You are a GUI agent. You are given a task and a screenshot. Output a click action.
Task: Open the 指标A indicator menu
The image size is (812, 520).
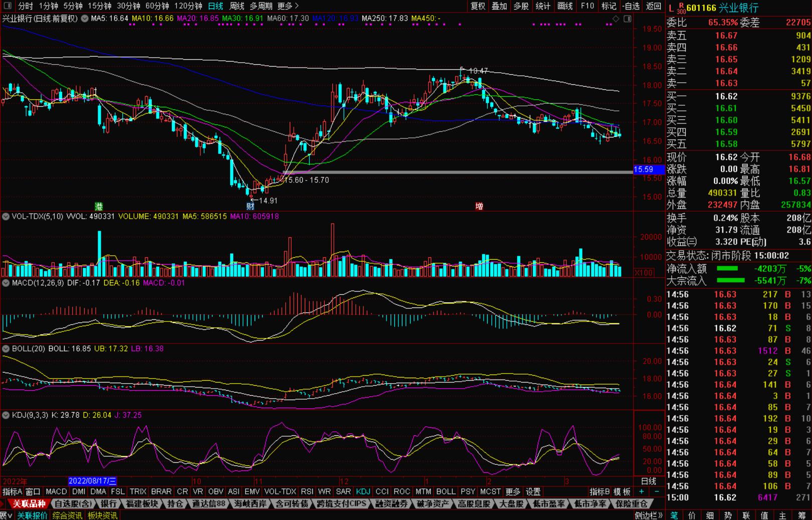[x=13, y=492]
